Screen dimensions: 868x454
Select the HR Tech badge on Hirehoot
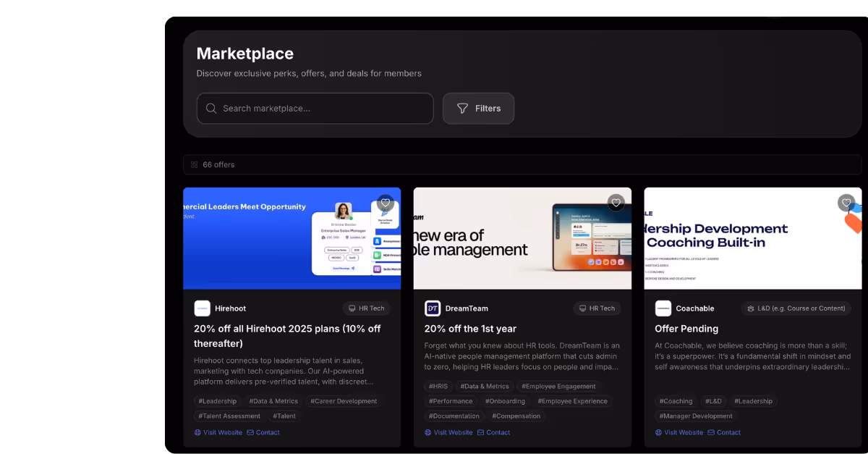coord(367,308)
